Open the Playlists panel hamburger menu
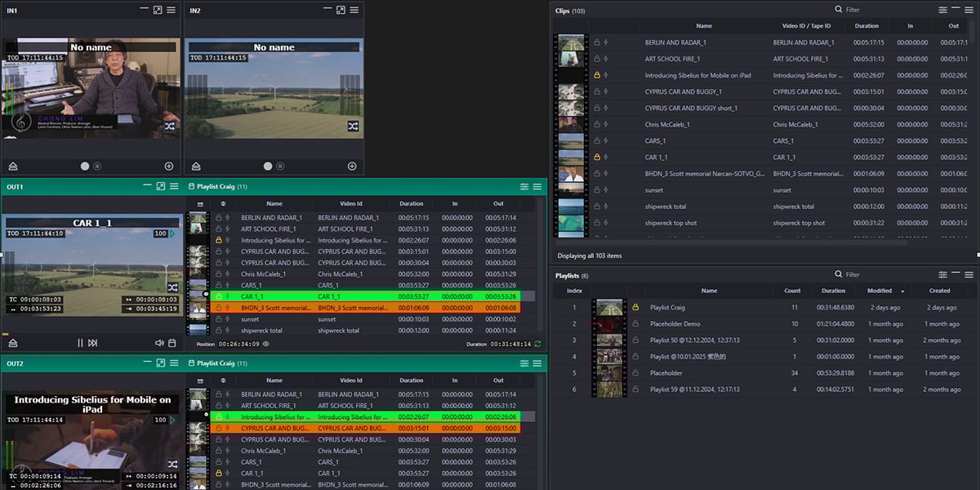Viewport: 980px width, 490px height. (969, 274)
